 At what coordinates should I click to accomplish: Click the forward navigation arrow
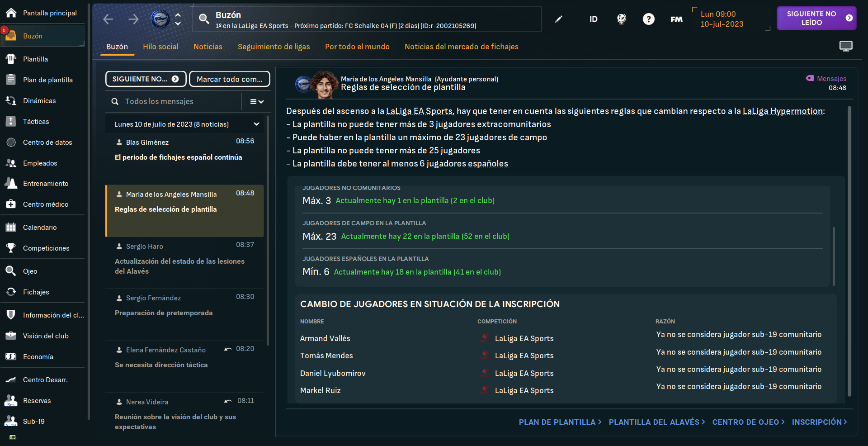click(x=133, y=19)
